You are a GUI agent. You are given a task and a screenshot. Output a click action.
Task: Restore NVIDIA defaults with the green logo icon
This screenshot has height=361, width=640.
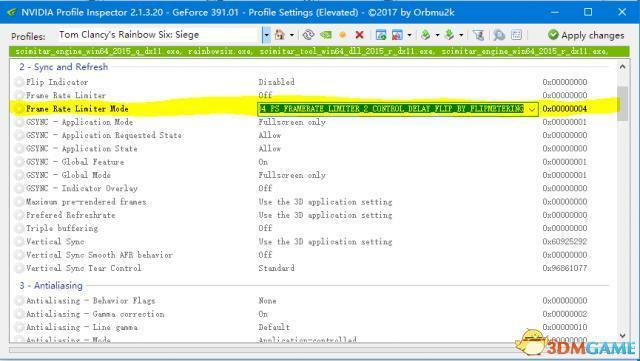pos(326,35)
